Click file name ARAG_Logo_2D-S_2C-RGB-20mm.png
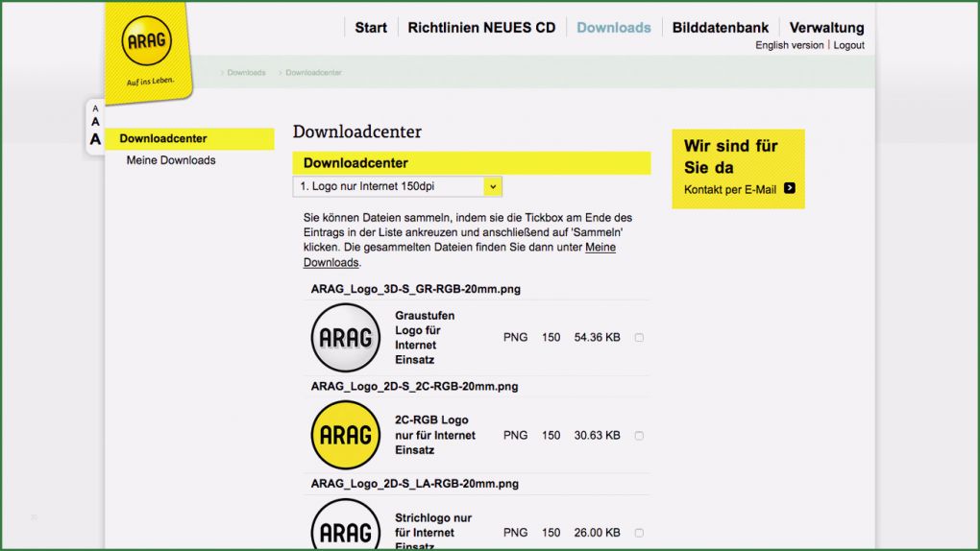Image resolution: width=980 pixels, height=551 pixels. click(414, 386)
